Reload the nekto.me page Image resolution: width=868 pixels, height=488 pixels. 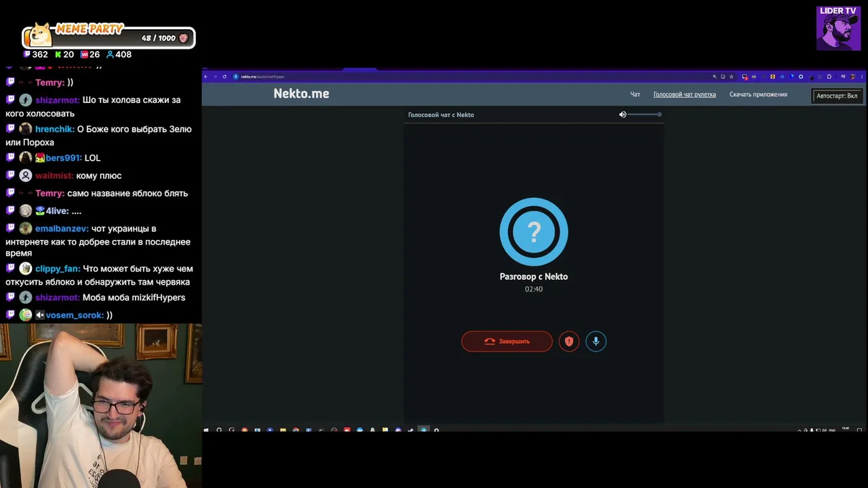(224, 77)
